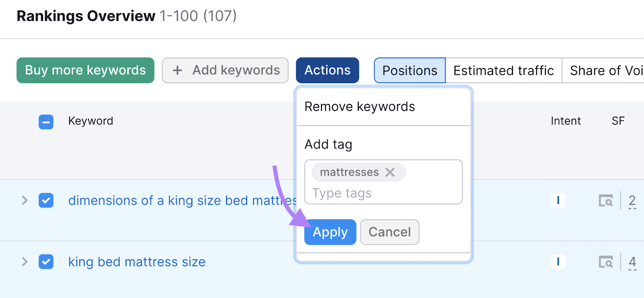Expand the dimensions of king size bed row
Screen dimensions: 644x298
[25, 200]
